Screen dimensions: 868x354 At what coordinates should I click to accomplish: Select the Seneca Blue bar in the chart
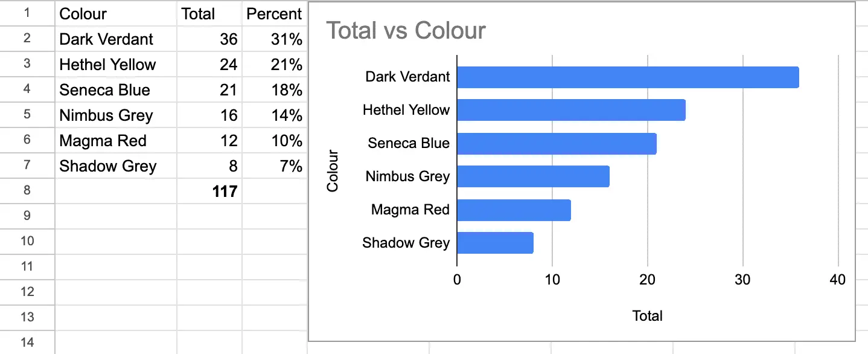(x=557, y=144)
